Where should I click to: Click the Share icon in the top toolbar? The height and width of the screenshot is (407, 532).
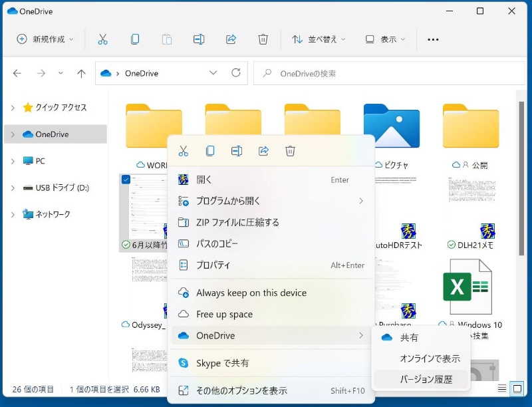point(231,39)
